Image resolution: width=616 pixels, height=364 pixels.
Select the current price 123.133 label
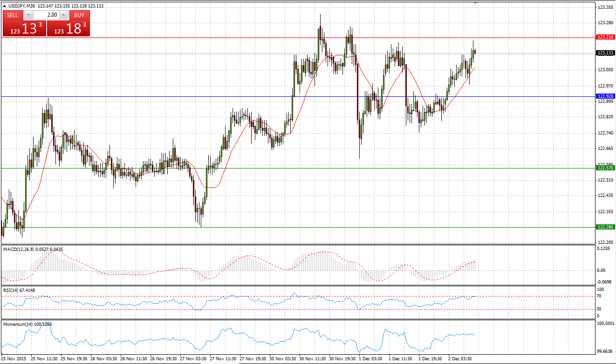pos(604,53)
